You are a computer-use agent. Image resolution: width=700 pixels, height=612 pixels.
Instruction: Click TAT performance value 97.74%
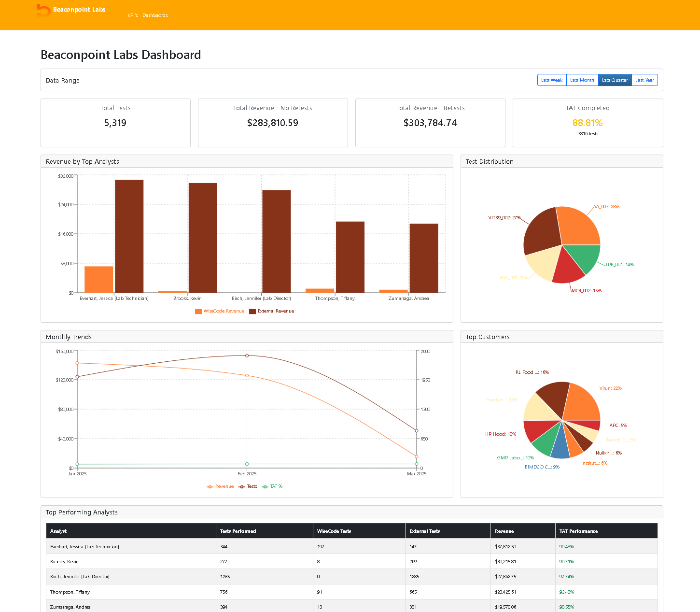click(x=567, y=577)
